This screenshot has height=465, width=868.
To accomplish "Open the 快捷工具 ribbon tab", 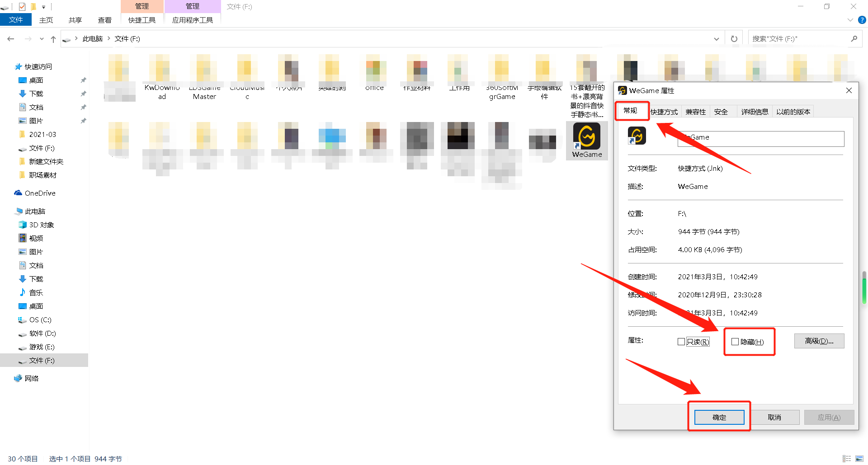I will (x=142, y=20).
